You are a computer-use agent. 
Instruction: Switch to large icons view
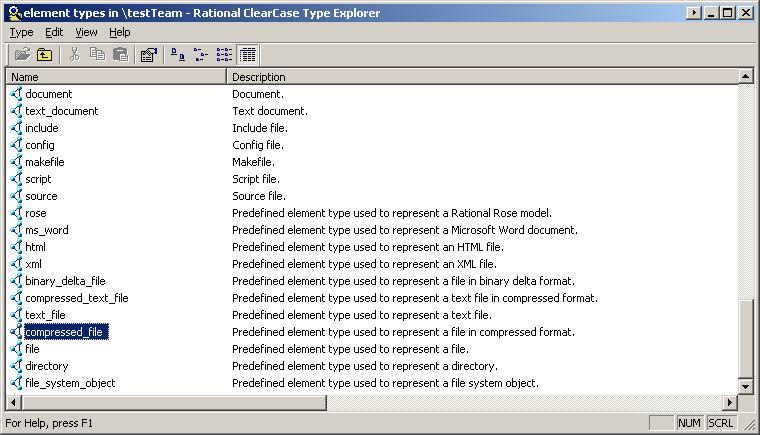coord(177,55)
